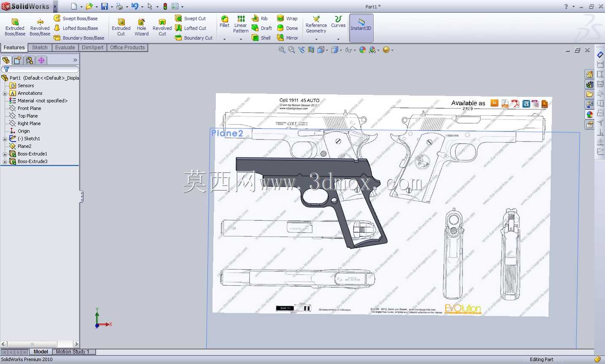Screen dimensions: 605x364
Task: Toggle the Section View display
Action: [311, 50]
